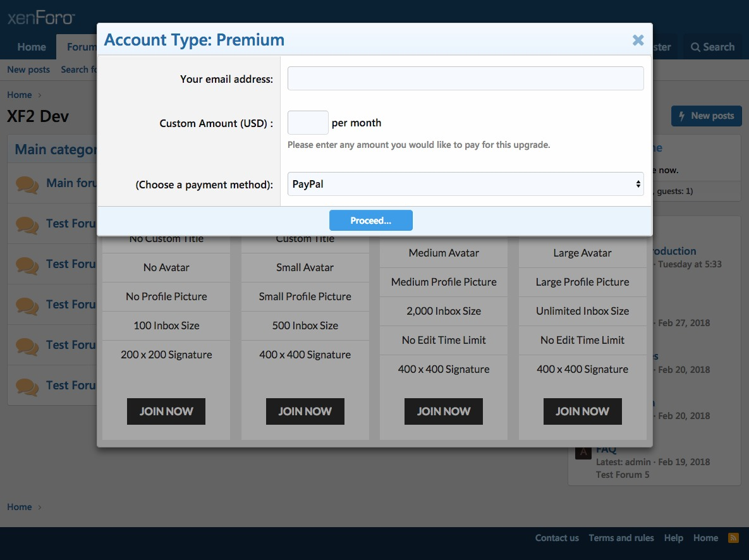This screenshot has height=560, width=749.
Task: Open the Home navigation tab
Action: (x=32, y=47)
